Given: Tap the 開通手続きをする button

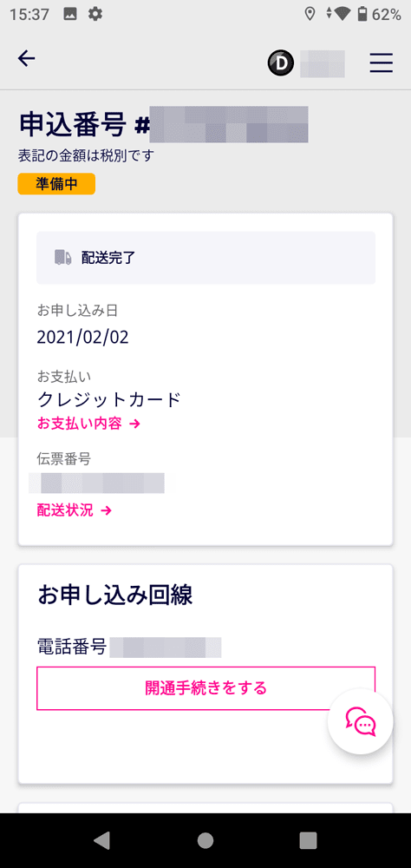Looking at the screenshot, I should [205, 688].
